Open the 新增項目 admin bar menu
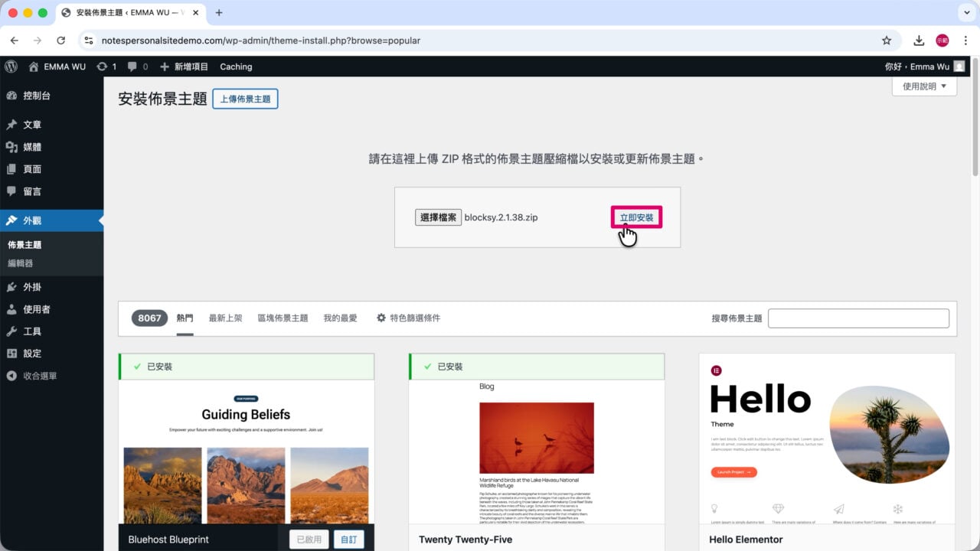This screenshot has height=551, width=980. [x=184, y=67]
